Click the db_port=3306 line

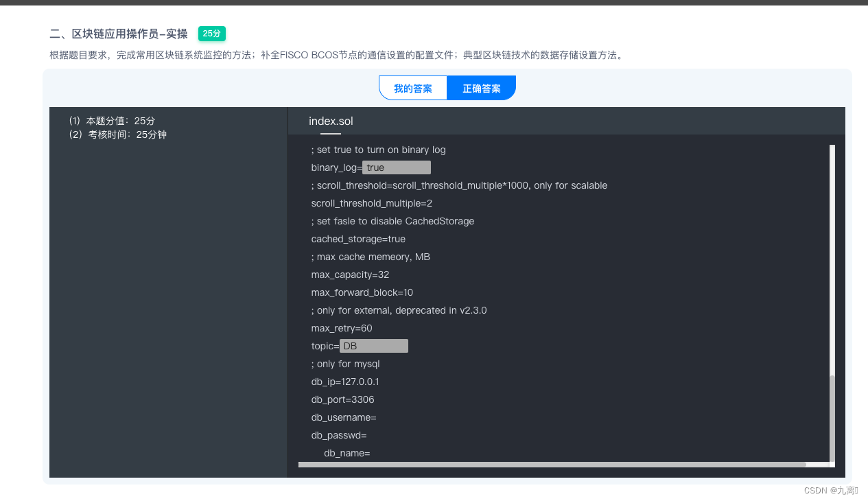[x=341, y=399]
